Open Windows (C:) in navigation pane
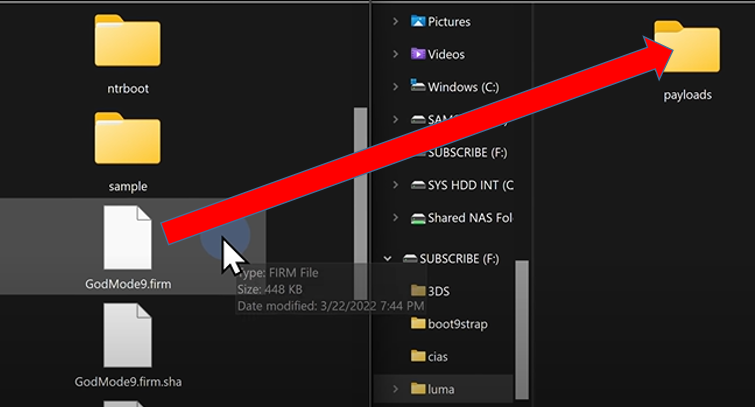 pos(463,87)
